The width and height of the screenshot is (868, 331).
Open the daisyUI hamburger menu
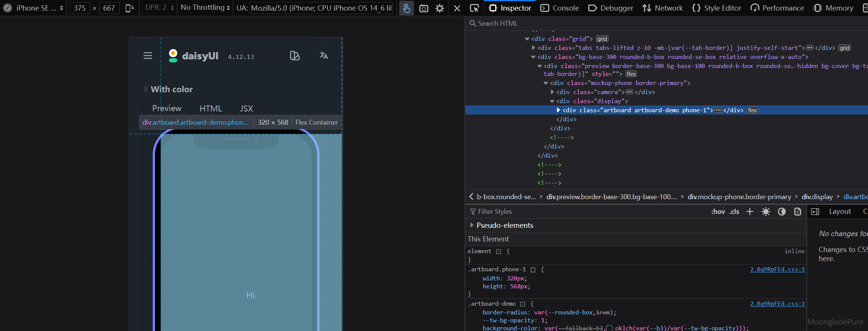pos(148,56)
